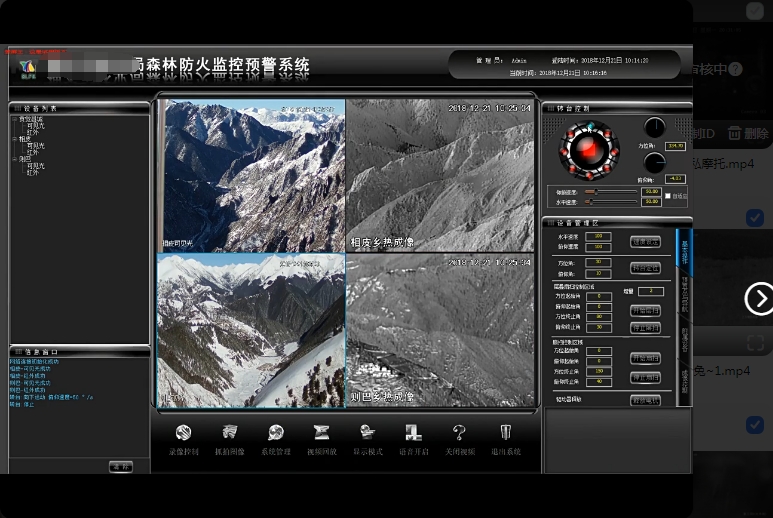Click the next arrow button on right edge
773x518 pixels.
click(759, 298)
